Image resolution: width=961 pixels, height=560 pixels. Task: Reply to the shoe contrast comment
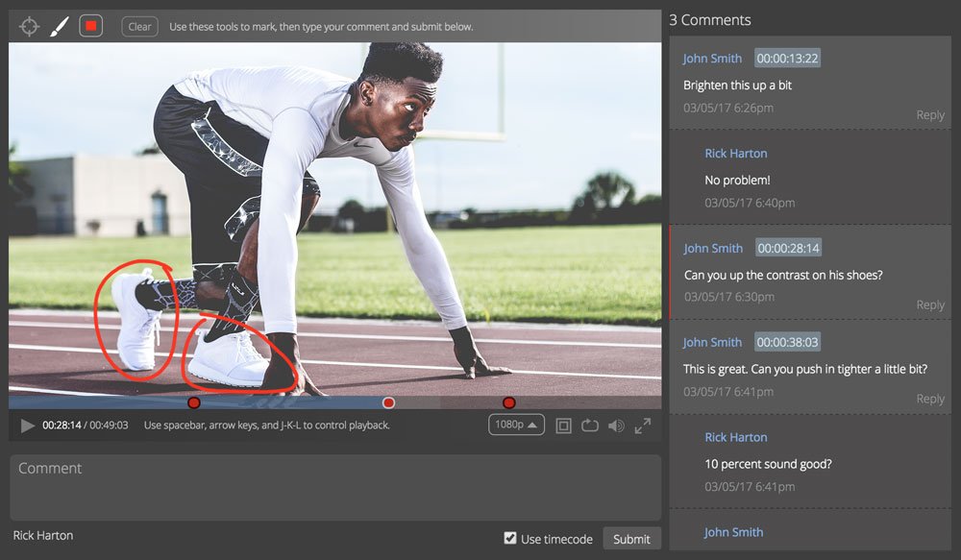pyautogui.click(x=929, y=305)
